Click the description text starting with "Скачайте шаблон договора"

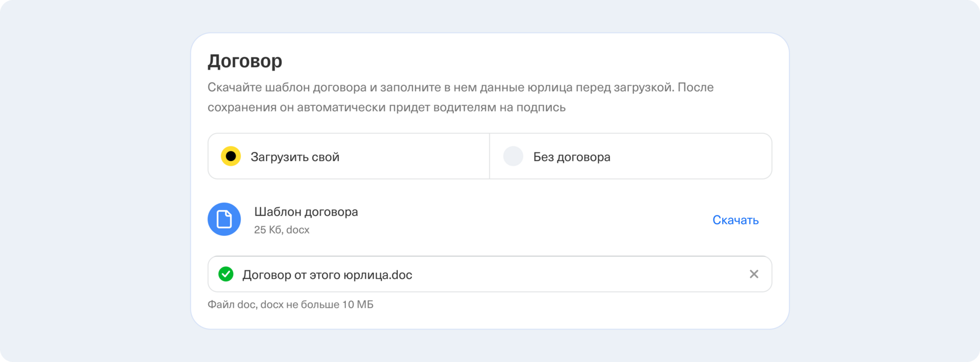click(460, 88)
